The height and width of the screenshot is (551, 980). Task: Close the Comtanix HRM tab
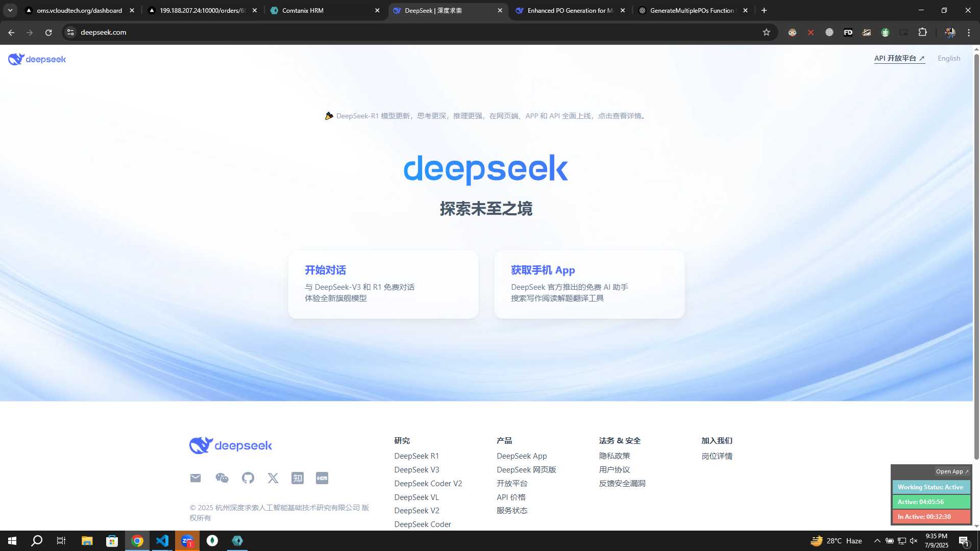(x=377, y=10)
